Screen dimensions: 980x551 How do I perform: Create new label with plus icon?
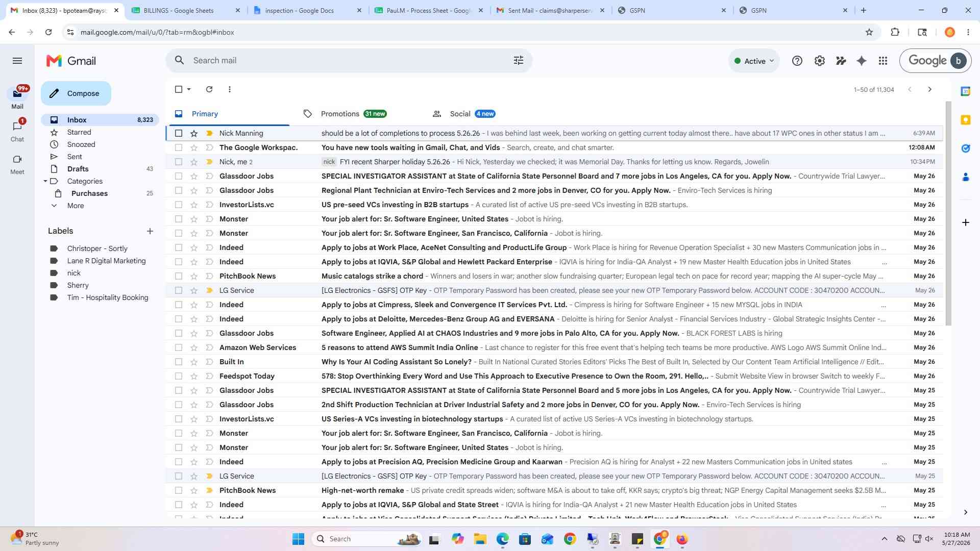click(x=150, y=231)
